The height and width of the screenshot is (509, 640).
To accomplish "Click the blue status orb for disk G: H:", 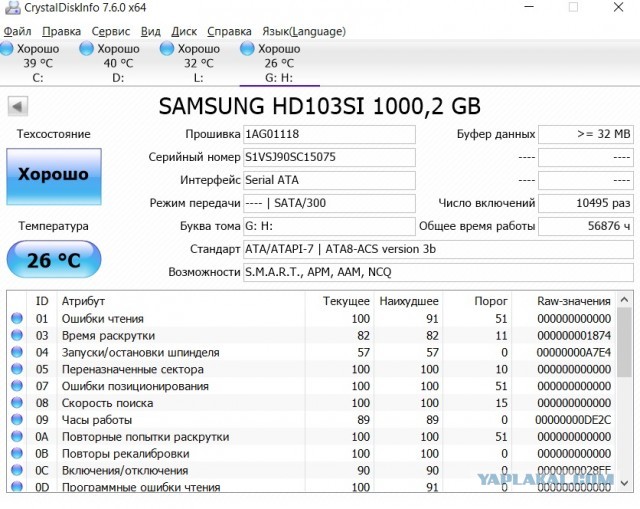I will pyautogui.click(x=247, y=48).
